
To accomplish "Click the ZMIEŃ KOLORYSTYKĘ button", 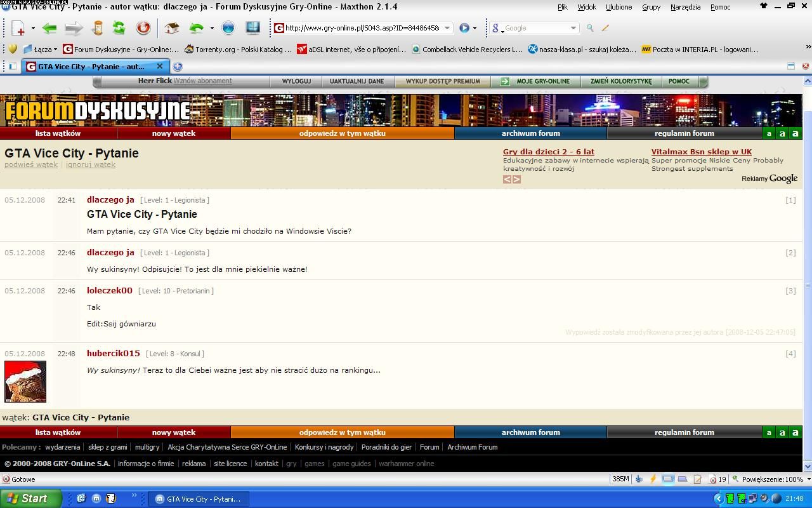I will click(x=620, y=81).
